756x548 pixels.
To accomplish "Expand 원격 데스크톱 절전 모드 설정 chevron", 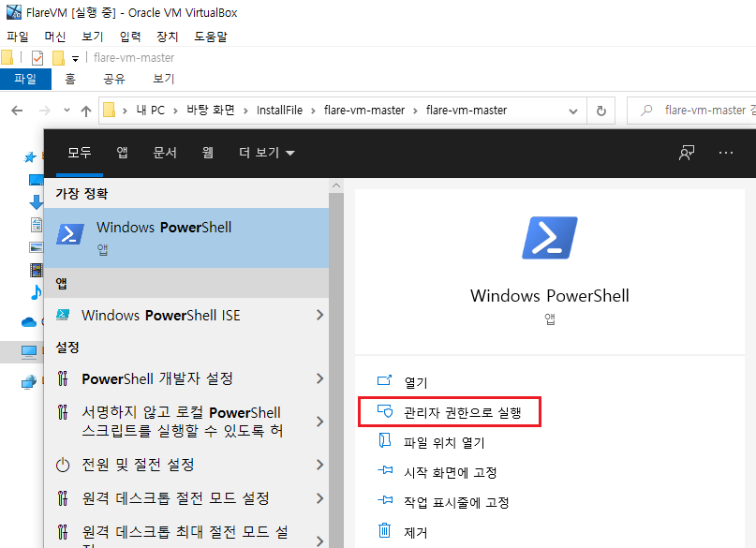I will click(319, 497).
